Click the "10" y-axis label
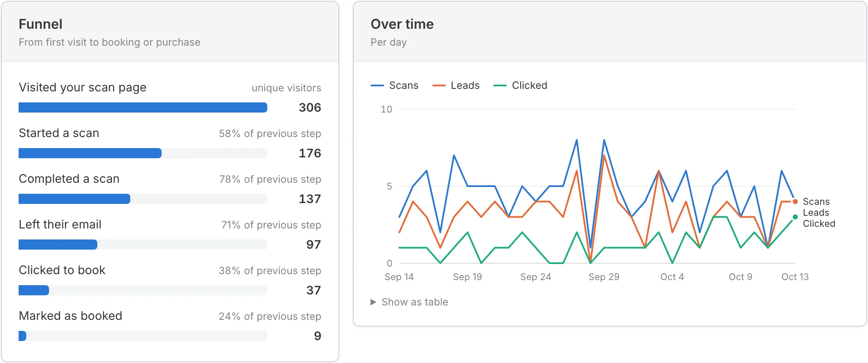The image size is (868, 363). [387, 110]
